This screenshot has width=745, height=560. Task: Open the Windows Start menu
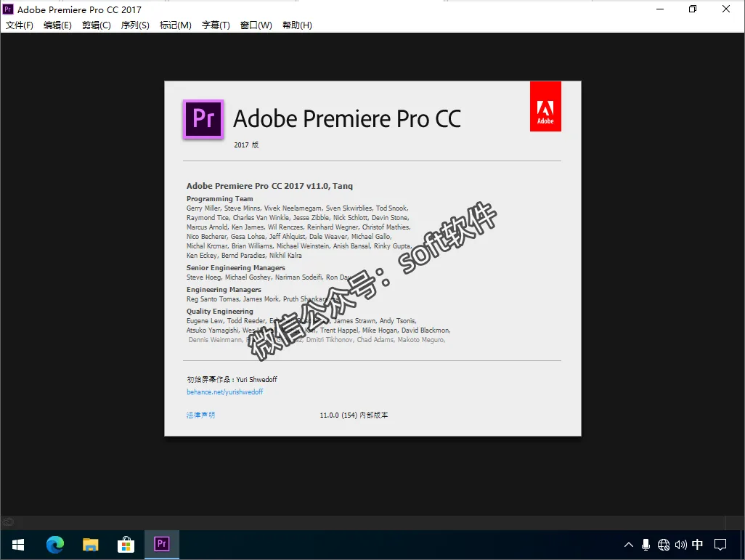18,545
